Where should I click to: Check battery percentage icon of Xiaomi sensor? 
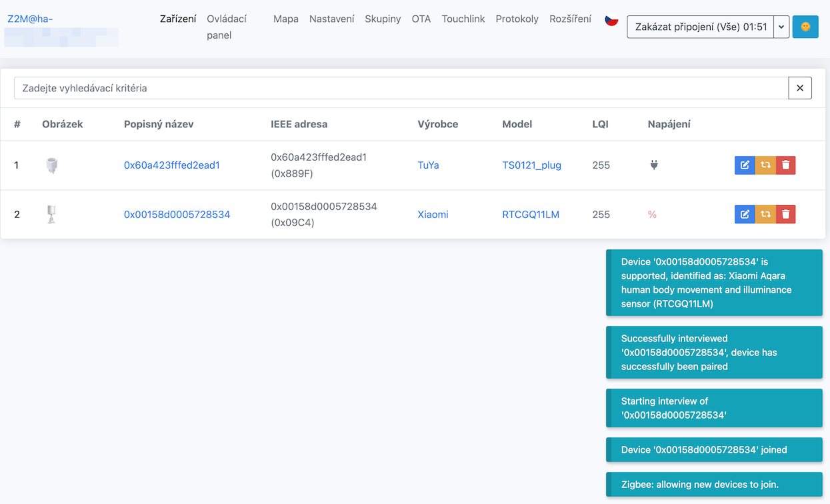pyautogui.click(x=654, y=214)
